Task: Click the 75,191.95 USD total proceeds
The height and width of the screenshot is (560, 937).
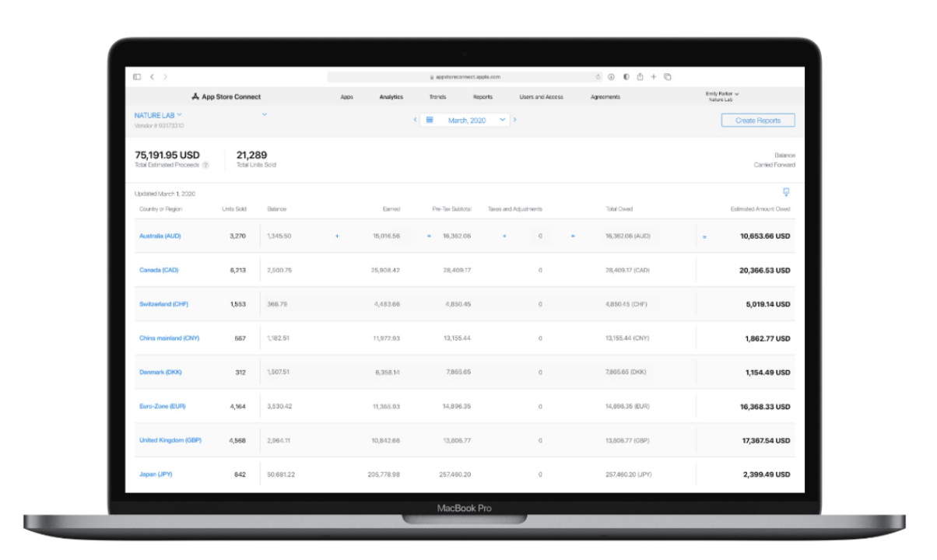Action: click(167, 155)
